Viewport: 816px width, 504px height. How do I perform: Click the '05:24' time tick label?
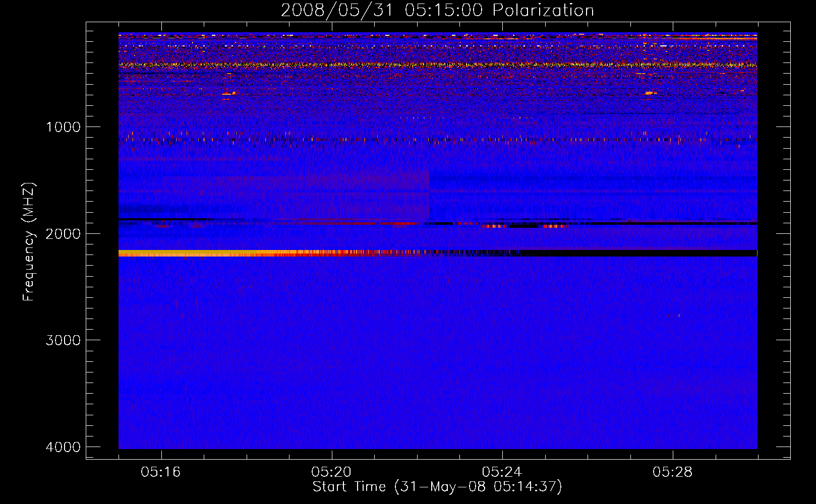502,472
